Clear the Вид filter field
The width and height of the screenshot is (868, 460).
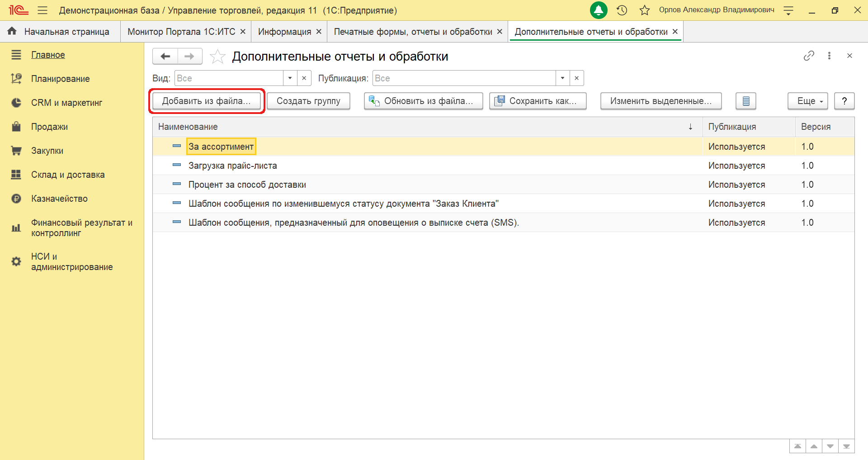[304, 78]
